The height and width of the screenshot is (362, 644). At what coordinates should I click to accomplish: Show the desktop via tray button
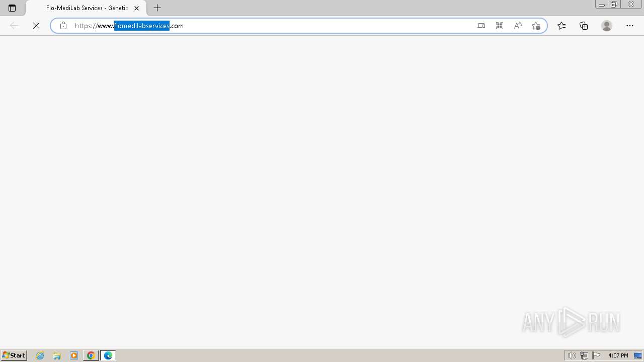pos(638,355)
